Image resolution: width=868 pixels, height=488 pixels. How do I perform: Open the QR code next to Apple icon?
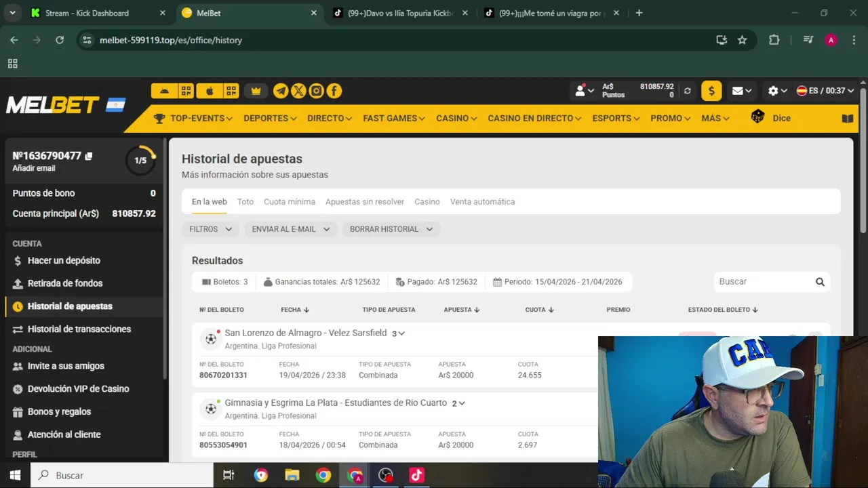(231, 91)
